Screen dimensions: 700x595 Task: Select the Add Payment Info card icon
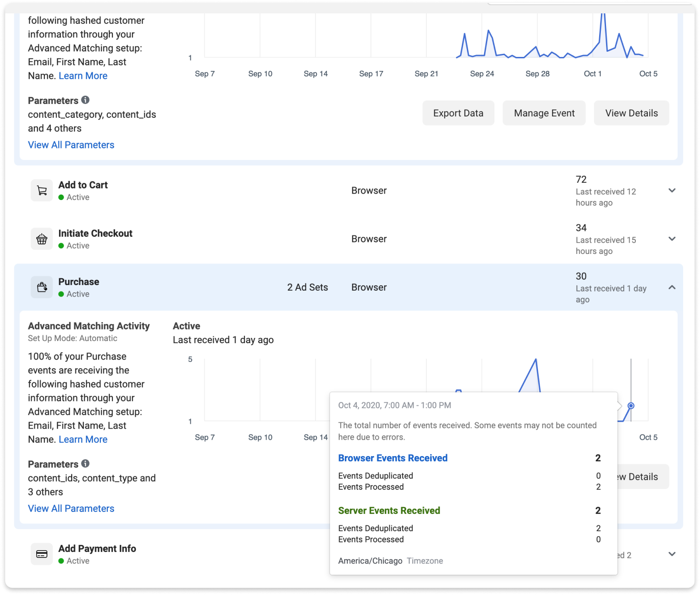pyautogui.click(x=41, y=554)
